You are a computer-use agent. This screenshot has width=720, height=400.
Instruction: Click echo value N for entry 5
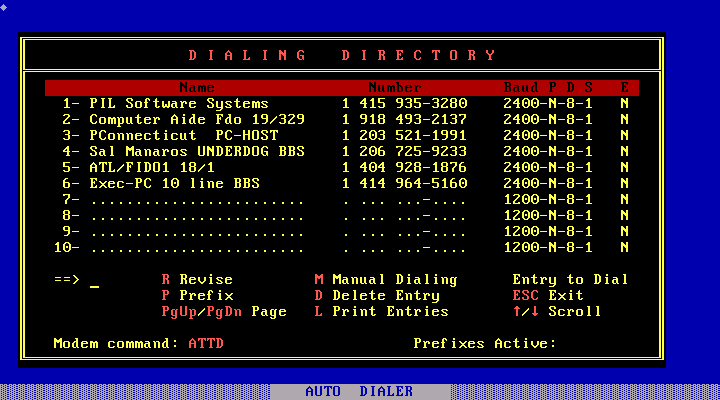tap(624, 168)
